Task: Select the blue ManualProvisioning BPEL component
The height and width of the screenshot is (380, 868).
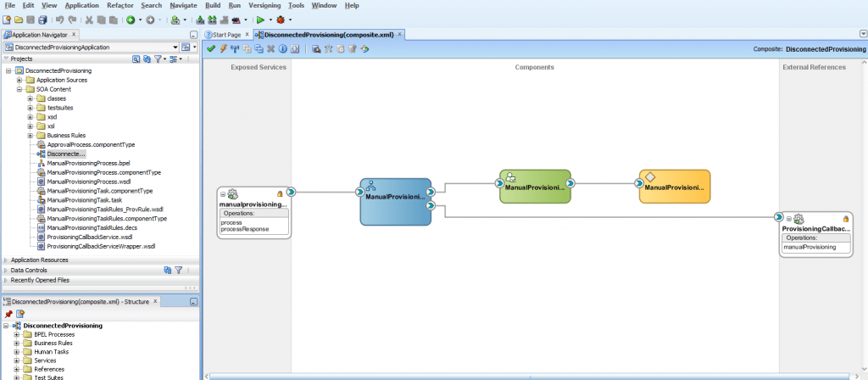Action: pyautogui.click(x=395, y=201)
